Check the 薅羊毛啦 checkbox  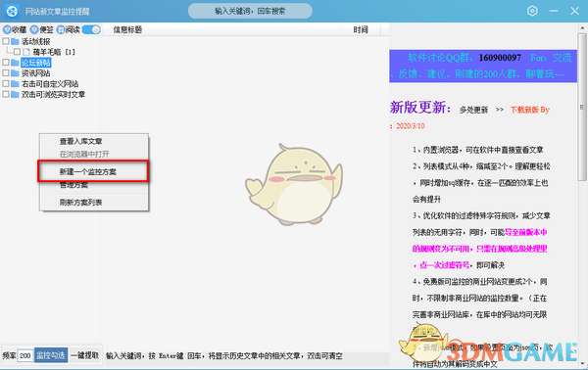[17, 52]
